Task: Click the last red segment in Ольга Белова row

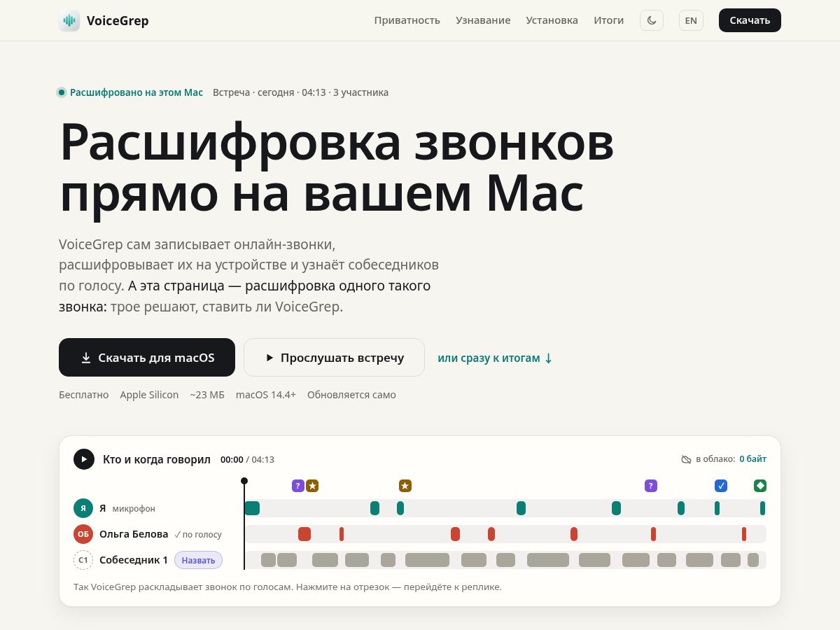Action: pyautogui.click(x=744, y=534)
